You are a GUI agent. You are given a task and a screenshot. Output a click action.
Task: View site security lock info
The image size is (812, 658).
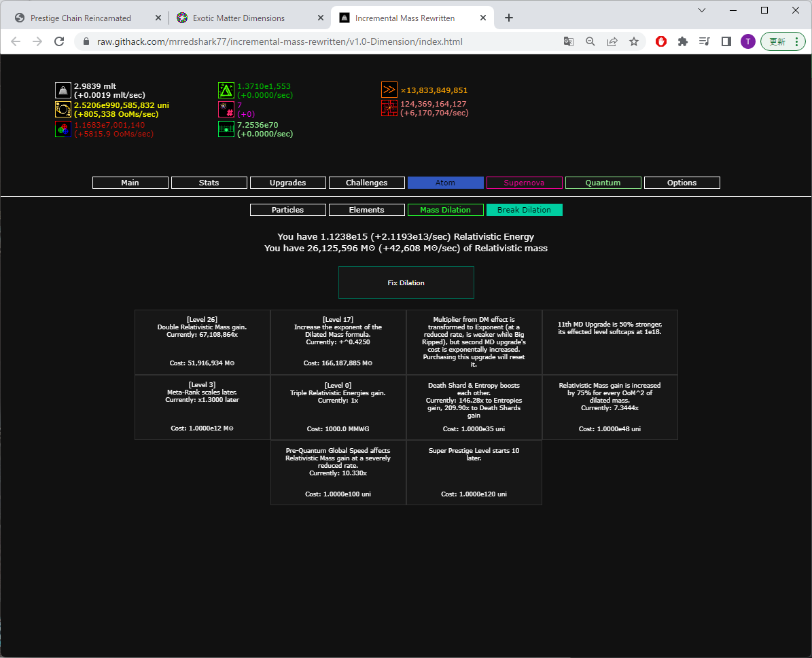click(86, 41)
